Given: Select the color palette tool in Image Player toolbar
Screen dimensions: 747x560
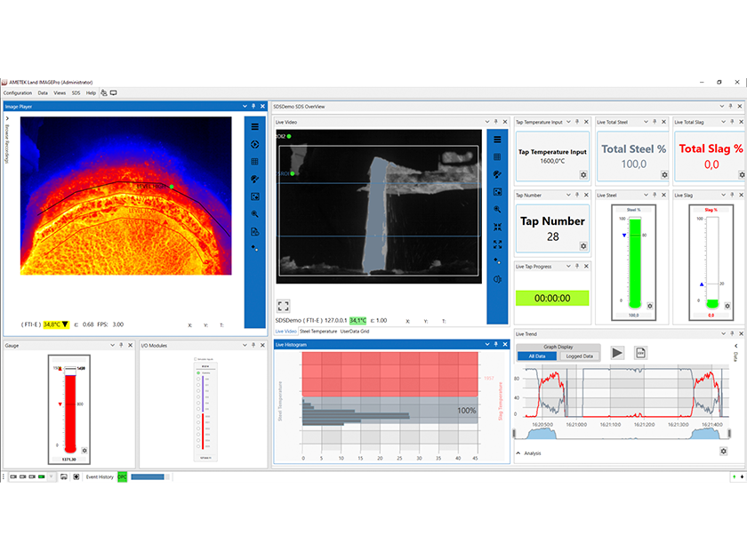Looking at the screenshot, I should tap(255, 180).
